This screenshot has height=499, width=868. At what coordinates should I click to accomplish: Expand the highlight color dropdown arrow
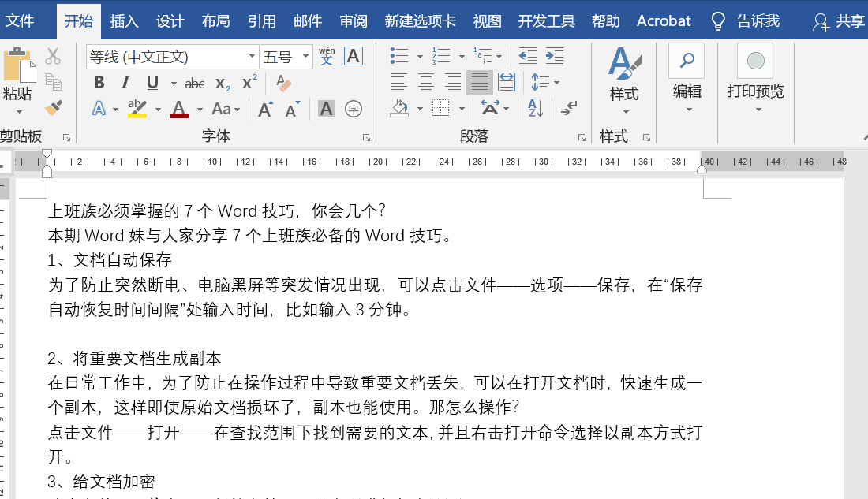158,110
